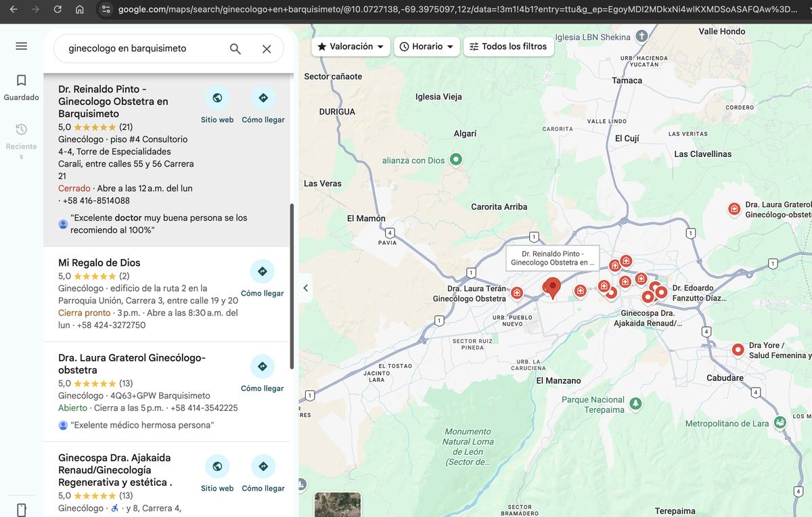The height and width of the screenshot is (517, 812).
Task: Click the URL address bar
Action: [457, 9]
